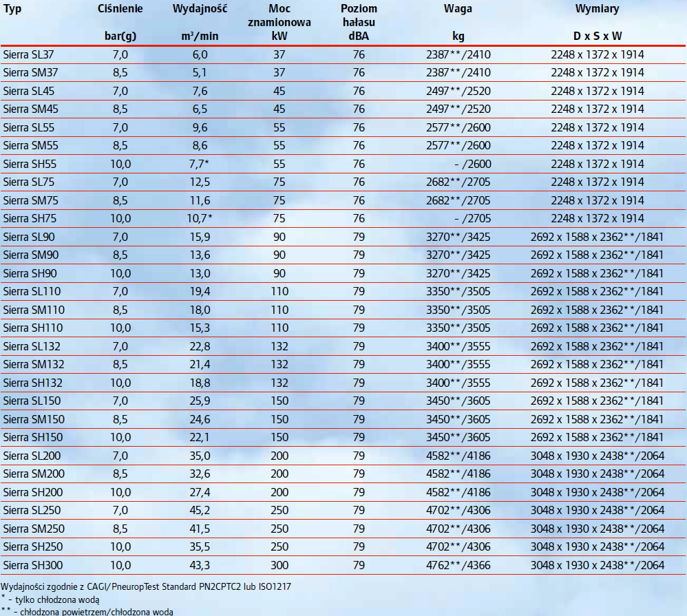Select the dimensions in the Sierra SH300 row
Image resolution: width=687 pixels, height=616 pixels.
pos(598,565)
